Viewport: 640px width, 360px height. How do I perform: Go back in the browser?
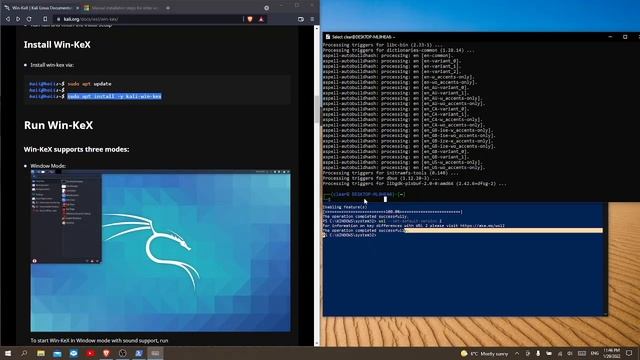tap(7, 19)
